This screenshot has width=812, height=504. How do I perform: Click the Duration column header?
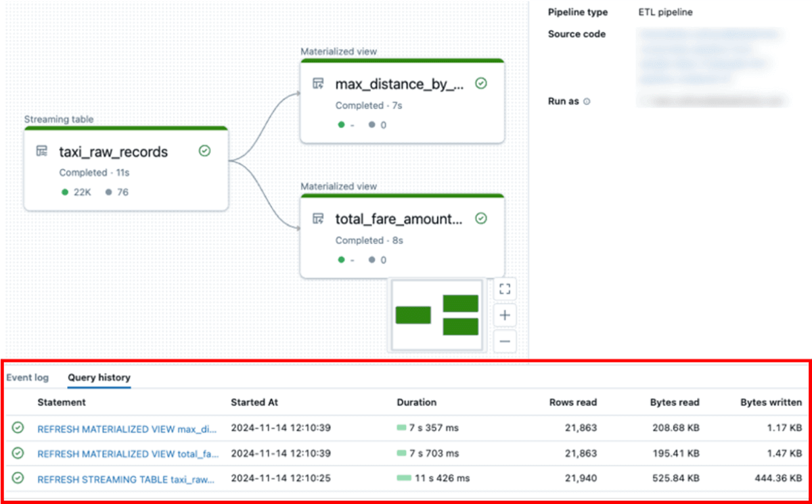coord(417,402)
